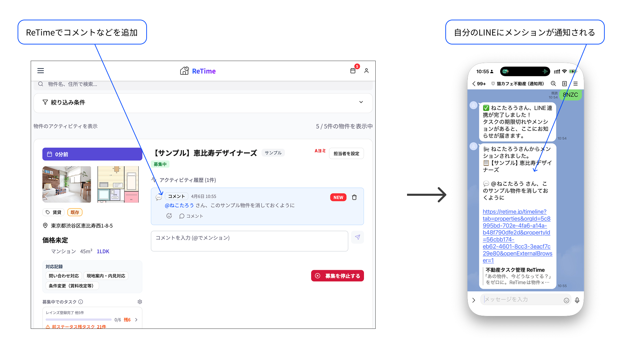Click the red Aヨミ icon
The height and width of the screenshot is (364, 633).
click(x=320, y=151)
